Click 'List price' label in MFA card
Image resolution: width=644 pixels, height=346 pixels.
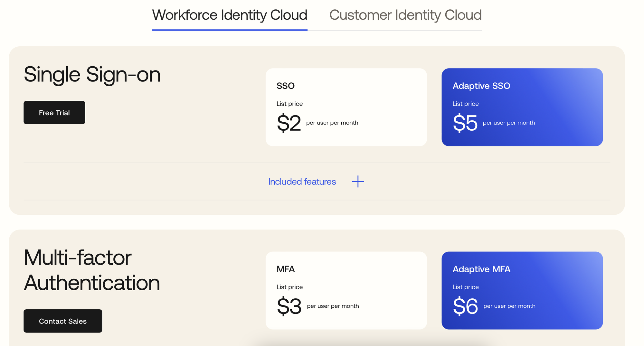click(x=289, y=287)
